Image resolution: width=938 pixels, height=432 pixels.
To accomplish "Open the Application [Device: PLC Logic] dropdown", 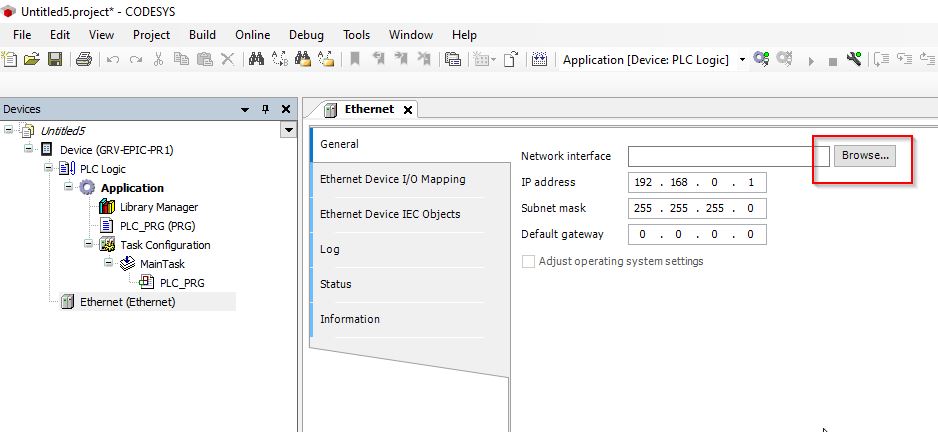I will pos(742,60).
